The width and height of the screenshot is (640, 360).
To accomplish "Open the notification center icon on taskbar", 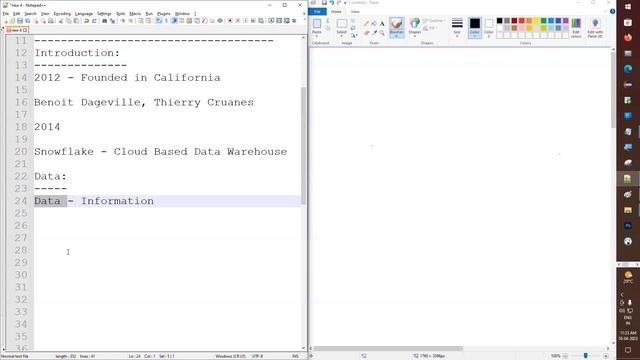I will pyautogui.click(x=628, y=350).
